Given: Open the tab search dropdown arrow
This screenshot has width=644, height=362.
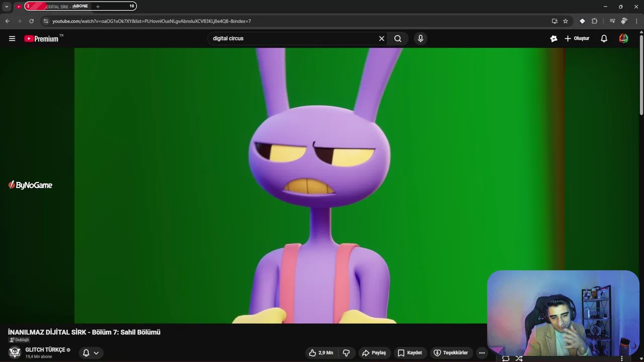Looking at the screenshot, I should [7, 7].
